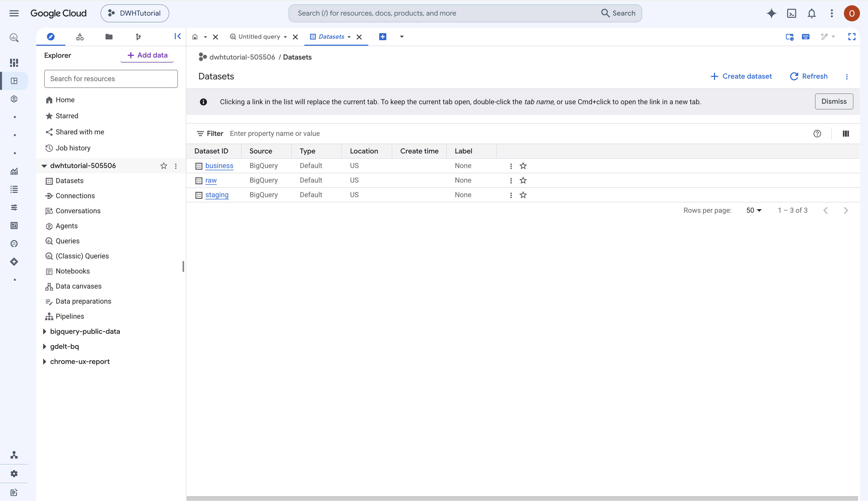
Task: Open notifications bell
Action: [811, 13]
